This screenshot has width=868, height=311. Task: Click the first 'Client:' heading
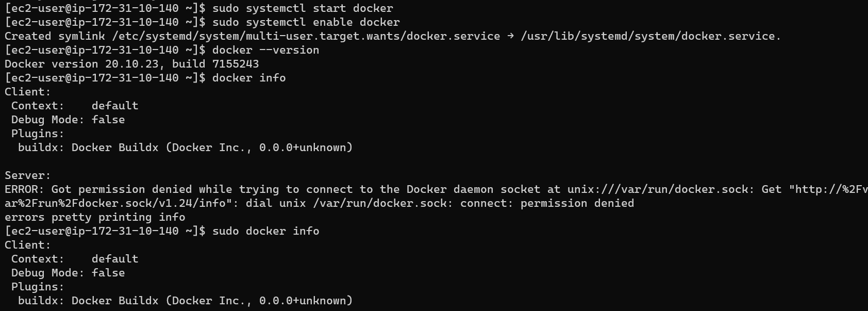[x=28, y=92]
